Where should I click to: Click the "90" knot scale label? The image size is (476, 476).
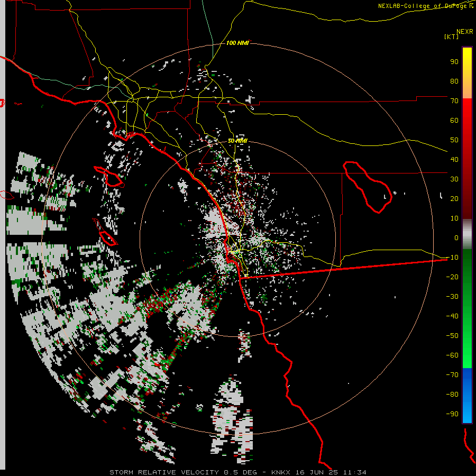coord(454,62)
